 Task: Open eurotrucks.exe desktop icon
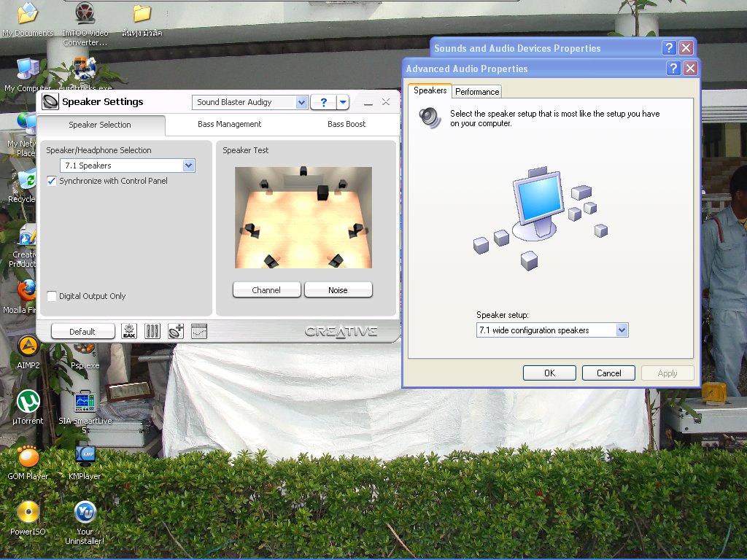[x=85, y=75]
